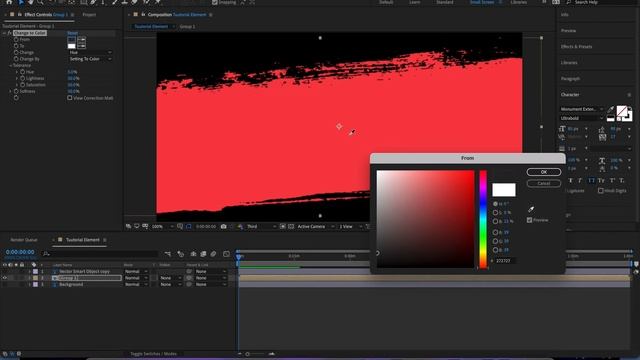This screenshot has height=360, width=640.
Task: Click the graph editor icon in timeline
Action: 227,254
